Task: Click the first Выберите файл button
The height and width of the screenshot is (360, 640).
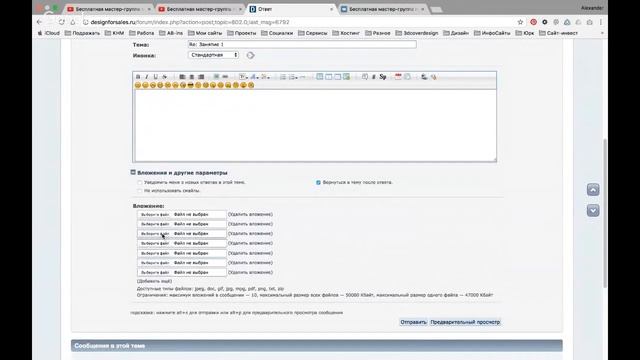Action: pos(155,214)
